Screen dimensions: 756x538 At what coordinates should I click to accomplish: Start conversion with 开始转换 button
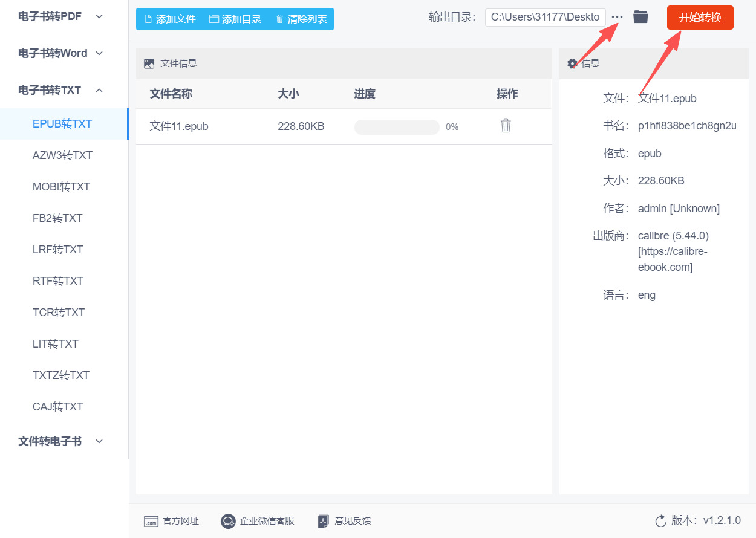[x=700, y=18]
